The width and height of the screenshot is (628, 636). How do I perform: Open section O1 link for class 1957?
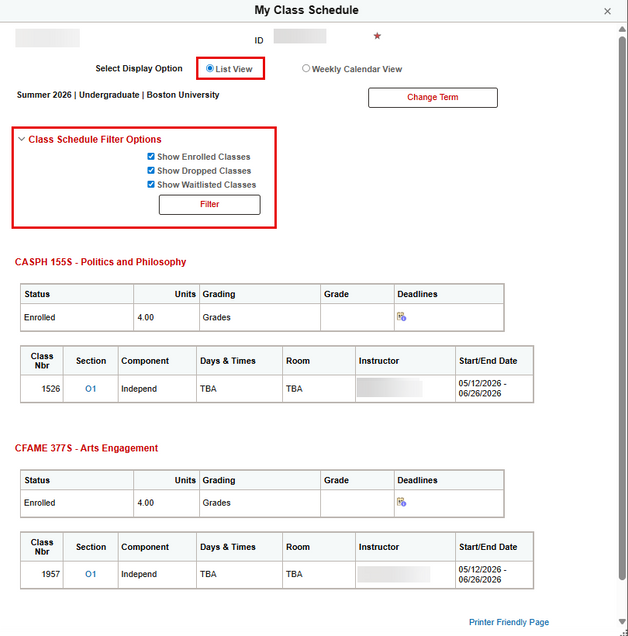coord(90,574)
